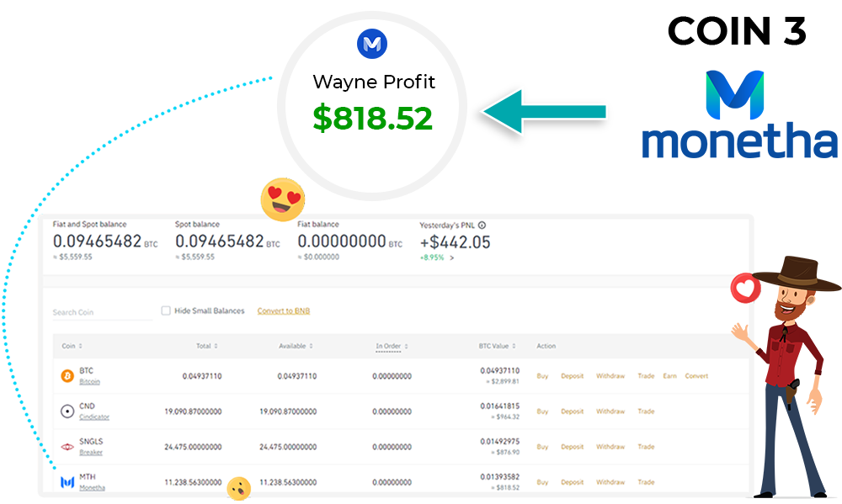This screenshot has width=842, height=504.
Task: Click the red heart reaction icon
Action: click(745, 289)
